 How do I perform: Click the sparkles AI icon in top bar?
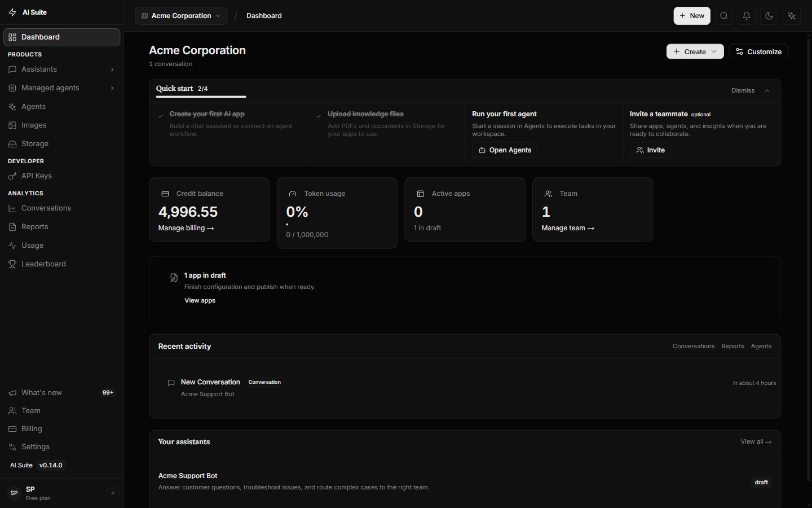point(792,16)
